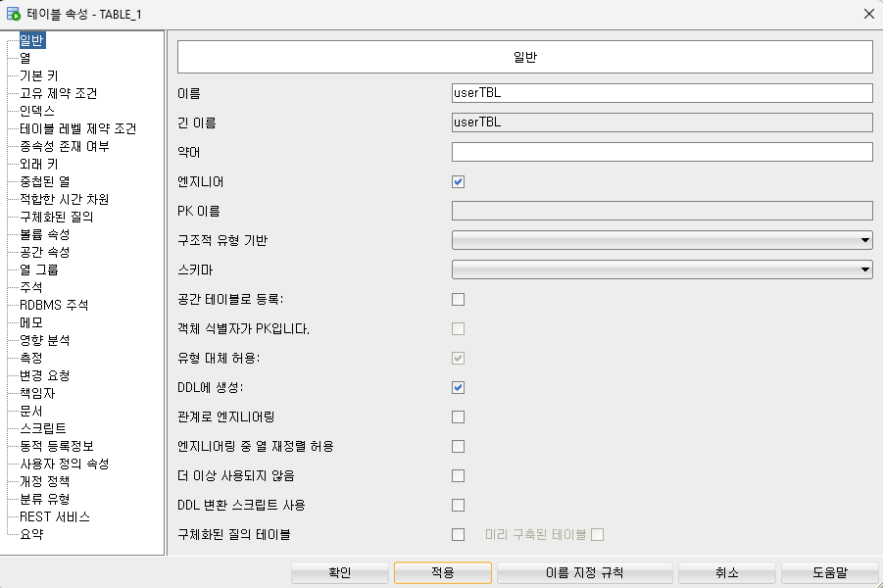Open 문서 page in tree
Image resolution: width=883 pixels, height=588 pixels.
pyautogui.click(x=31, y=411)
